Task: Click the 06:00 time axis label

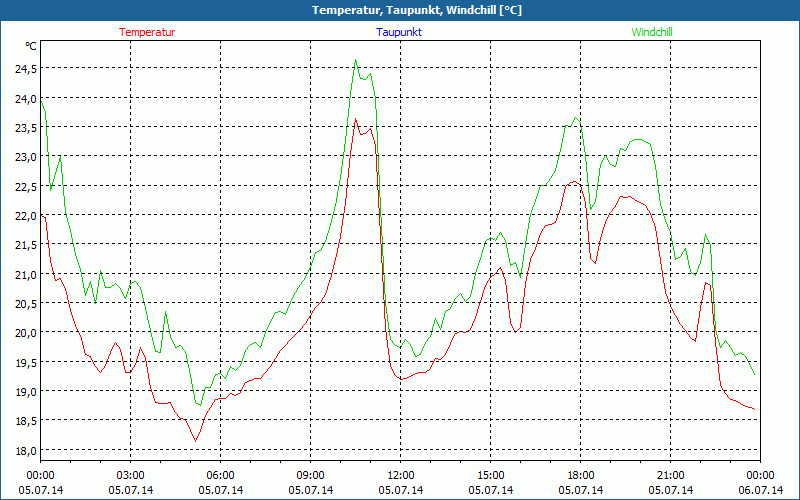Action: [220, 475]
